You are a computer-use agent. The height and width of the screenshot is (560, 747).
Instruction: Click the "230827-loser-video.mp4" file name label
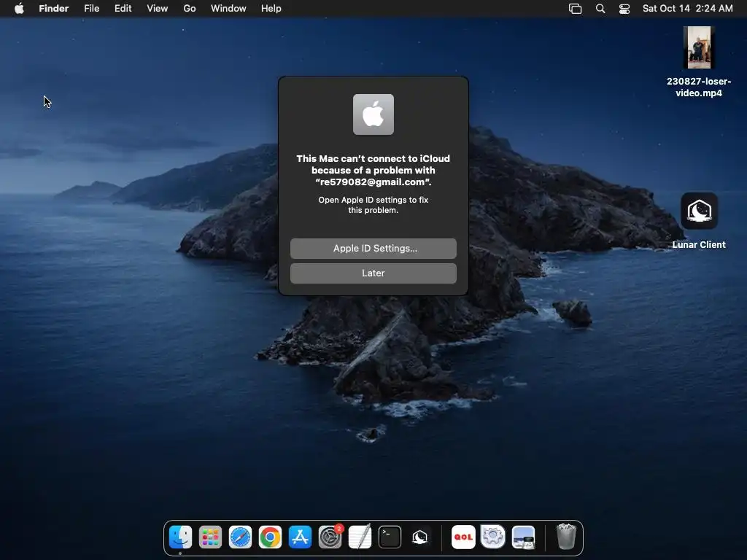click(698, 87)
